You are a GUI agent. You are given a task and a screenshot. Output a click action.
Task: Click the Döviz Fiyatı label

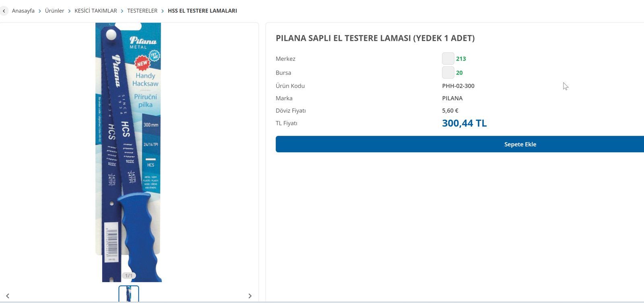point(291,110)
